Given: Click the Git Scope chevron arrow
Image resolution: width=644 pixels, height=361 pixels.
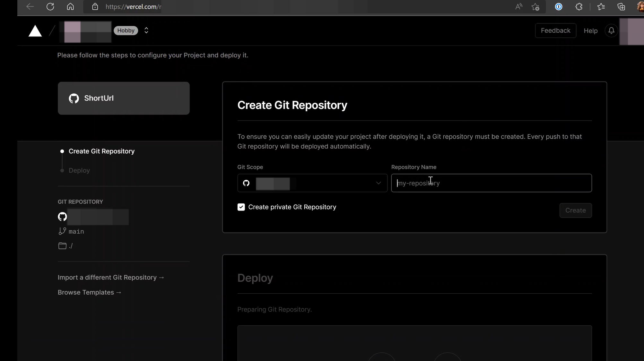Looking at the screenshot, I should (x=379, y=183).
